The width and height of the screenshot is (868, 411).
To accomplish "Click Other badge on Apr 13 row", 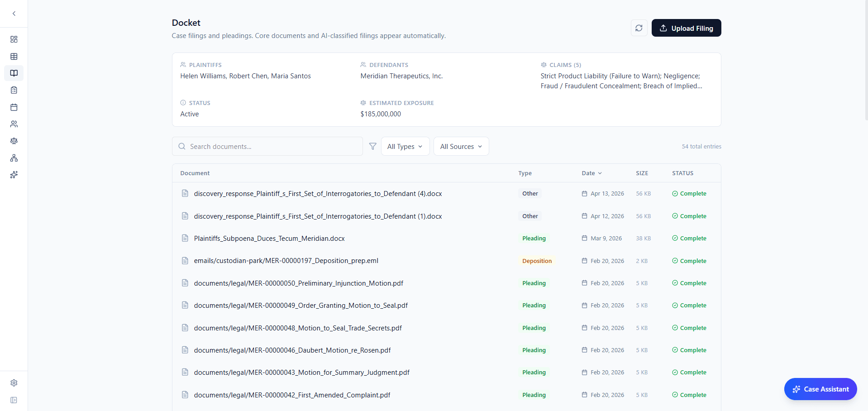I will pos(530,194).
